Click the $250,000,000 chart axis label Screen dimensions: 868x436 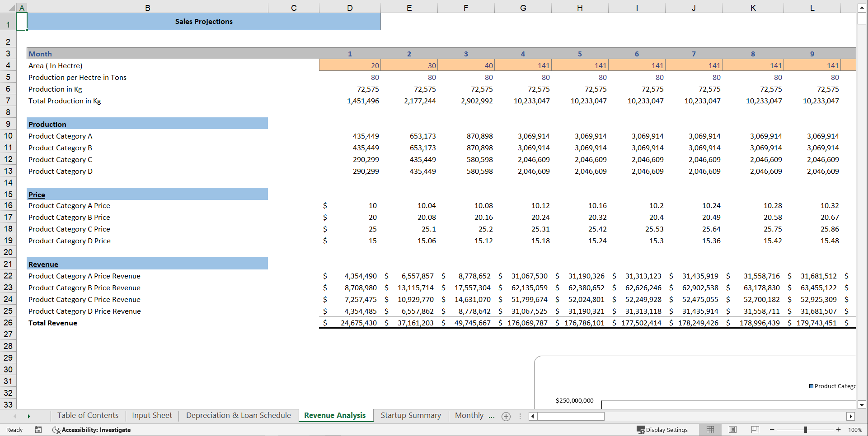[x=574, y=400]
